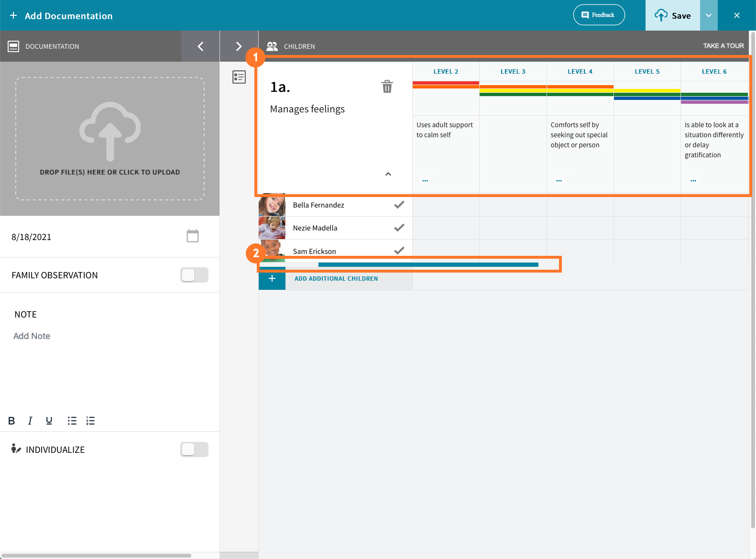
Task: Apply italic formatting to note
Action: point(30,421)
